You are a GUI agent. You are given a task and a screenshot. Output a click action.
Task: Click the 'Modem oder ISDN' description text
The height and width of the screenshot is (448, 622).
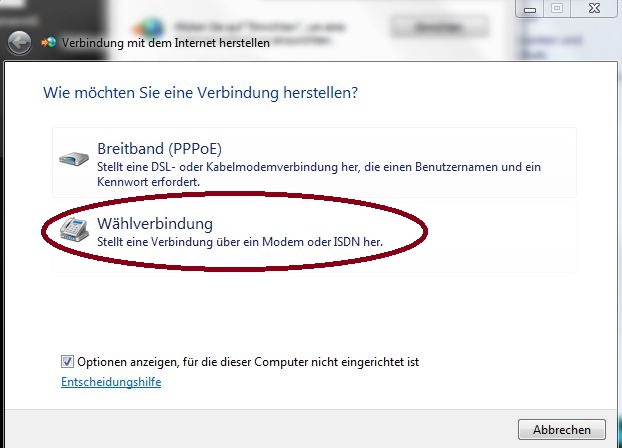[240, 242]
